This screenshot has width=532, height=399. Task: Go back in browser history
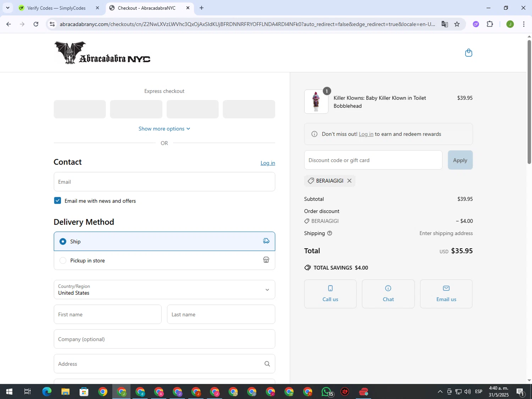9,24
